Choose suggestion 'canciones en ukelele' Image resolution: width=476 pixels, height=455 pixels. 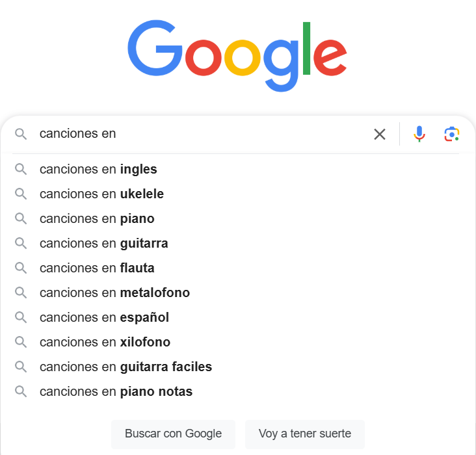click(101, 194)
